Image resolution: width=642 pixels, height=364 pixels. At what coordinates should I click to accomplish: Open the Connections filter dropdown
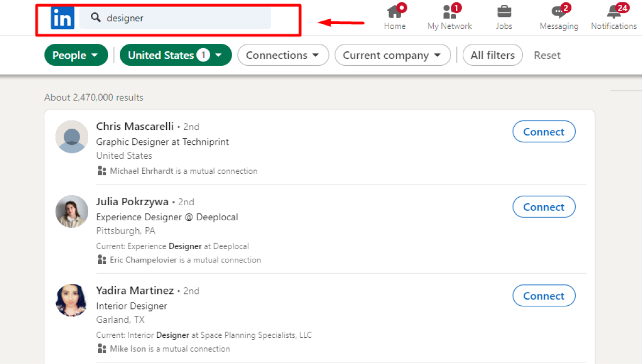click(x=283, y=55)
